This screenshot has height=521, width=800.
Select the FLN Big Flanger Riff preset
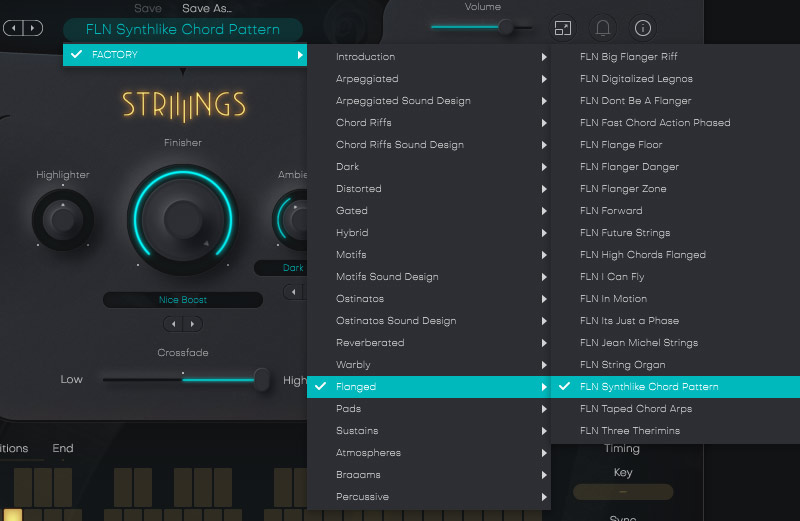(x=628, y=57)
